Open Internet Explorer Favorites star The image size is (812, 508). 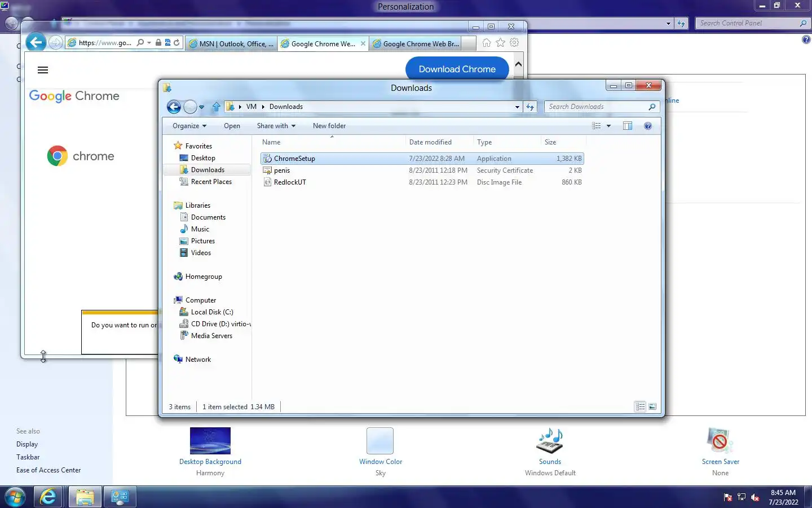[x=500, y=43]
